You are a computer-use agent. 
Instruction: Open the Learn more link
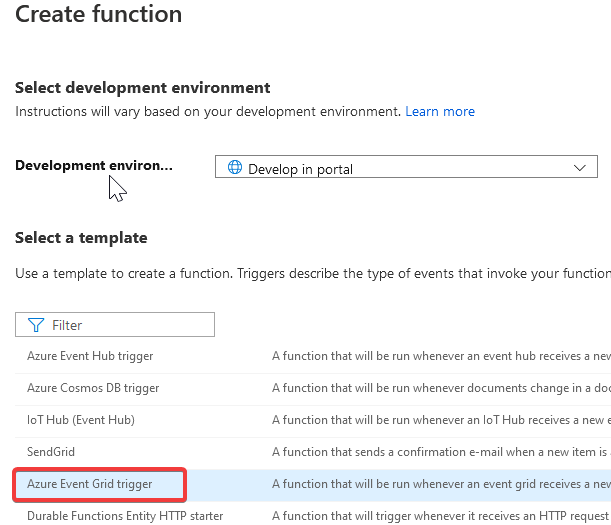pos(440,111)
